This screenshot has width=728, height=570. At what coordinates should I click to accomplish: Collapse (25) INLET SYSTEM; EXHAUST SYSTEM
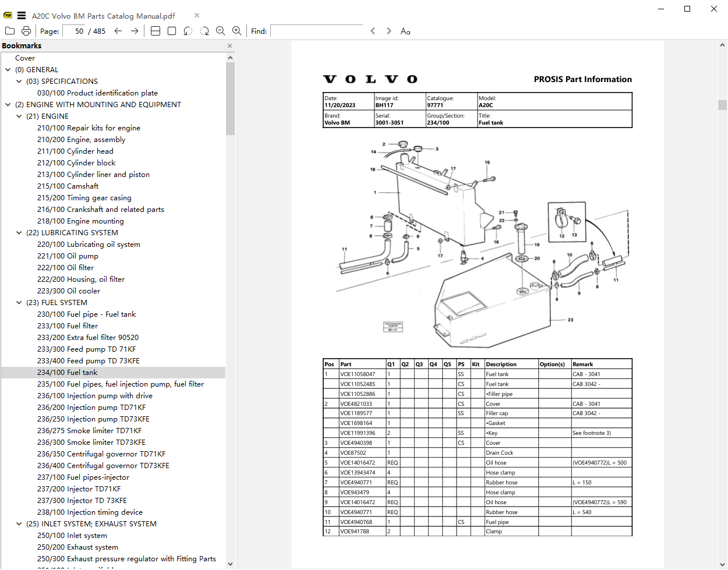19,523
